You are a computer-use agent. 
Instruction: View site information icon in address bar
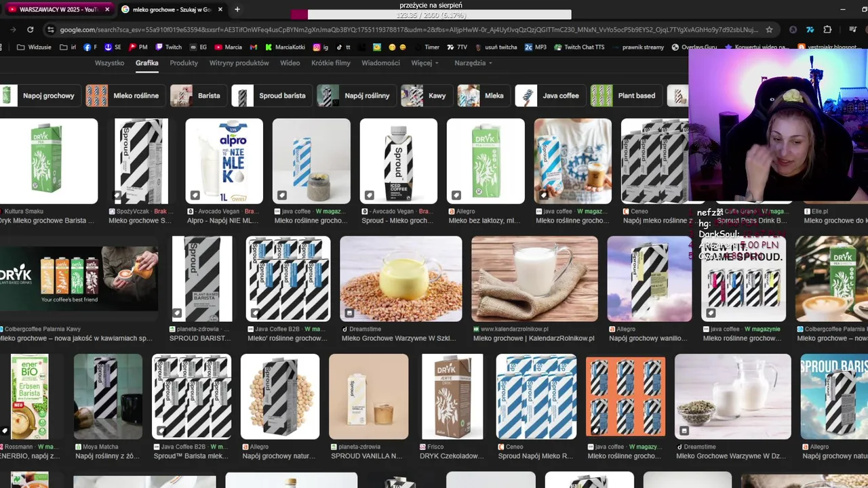pos(50,30)
